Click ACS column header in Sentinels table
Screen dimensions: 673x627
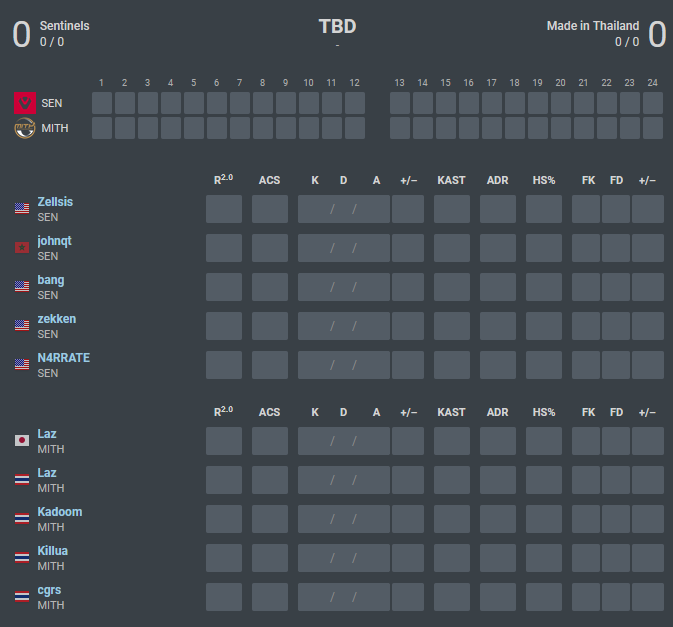[x=269, y=180]
